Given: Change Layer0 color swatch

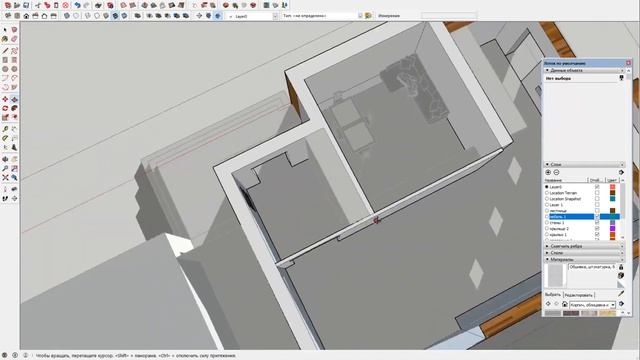Looking at the screenshot, I should 612,187.
